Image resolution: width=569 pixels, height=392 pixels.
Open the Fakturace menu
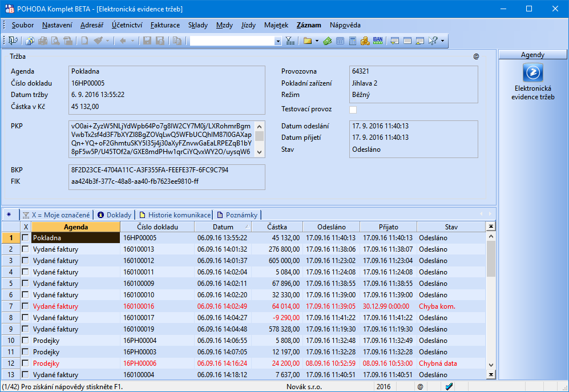click(x=165, y=25)
